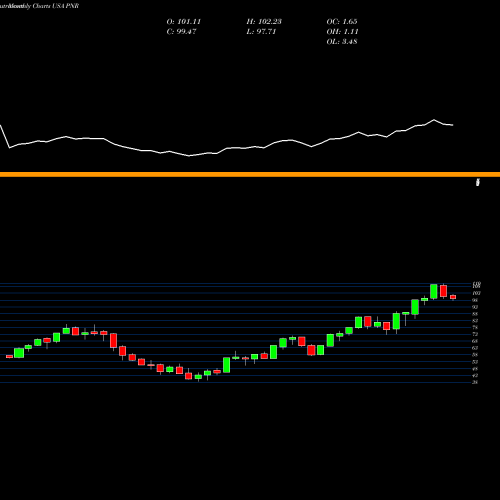
Task: Click the 'H: 102.23' high price value
Action: tap(264, 22)
